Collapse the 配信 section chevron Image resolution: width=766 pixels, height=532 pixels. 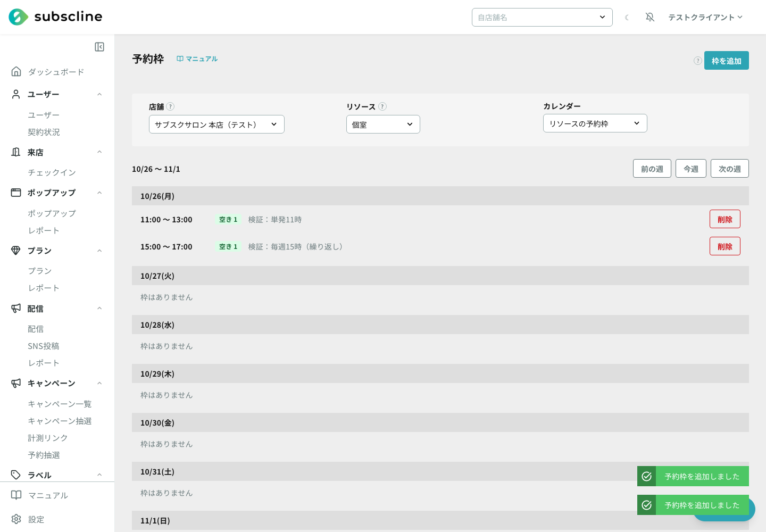pos(99,308)
